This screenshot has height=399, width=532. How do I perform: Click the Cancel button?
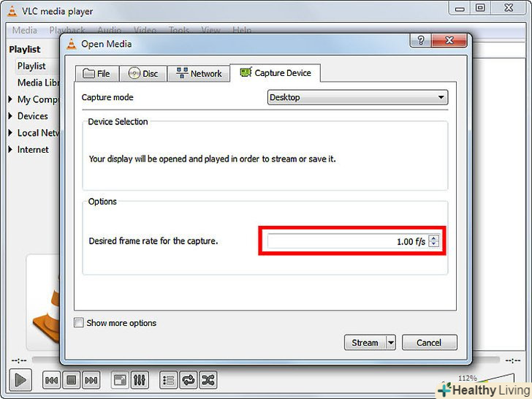coord(429,343)
